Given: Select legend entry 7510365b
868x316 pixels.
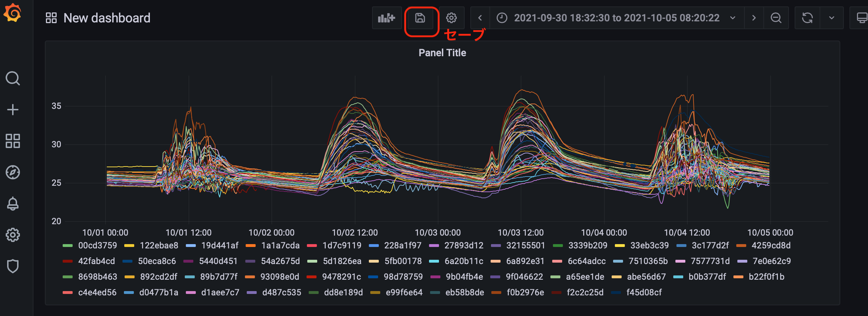Looking at the screenshot, I should pos(648,261).
